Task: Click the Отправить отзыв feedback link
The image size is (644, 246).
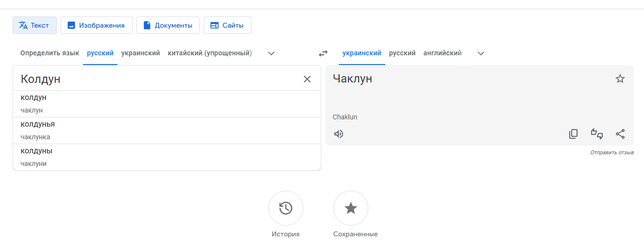Action: click(x=612, y=153)
